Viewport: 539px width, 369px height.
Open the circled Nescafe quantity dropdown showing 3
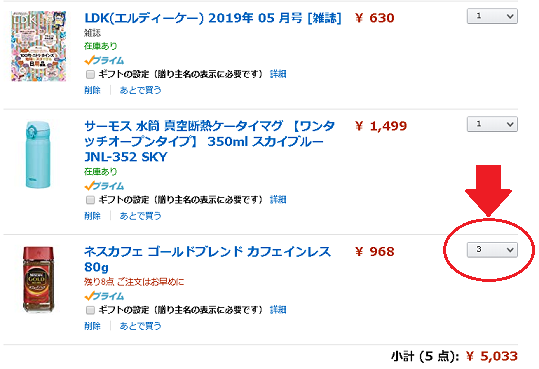[x=492, y=250]
